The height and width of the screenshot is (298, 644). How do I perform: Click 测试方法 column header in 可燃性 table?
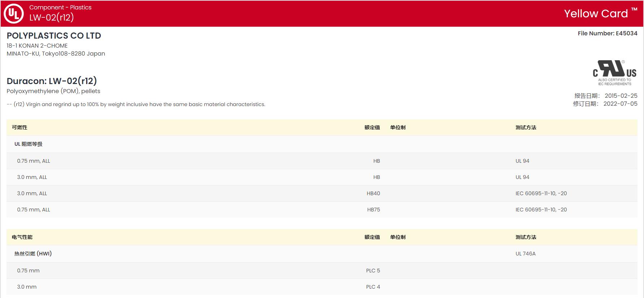pyautogui.click(x=526, y=127)
